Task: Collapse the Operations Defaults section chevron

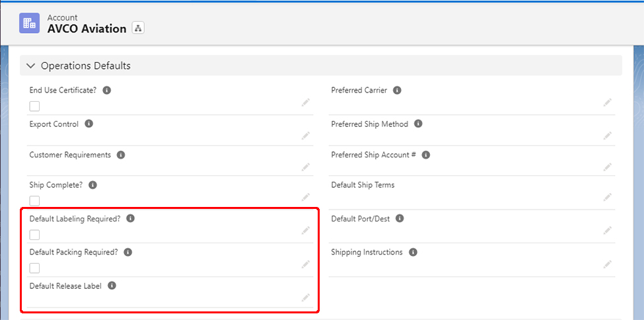Action: (x=31, y=66)
